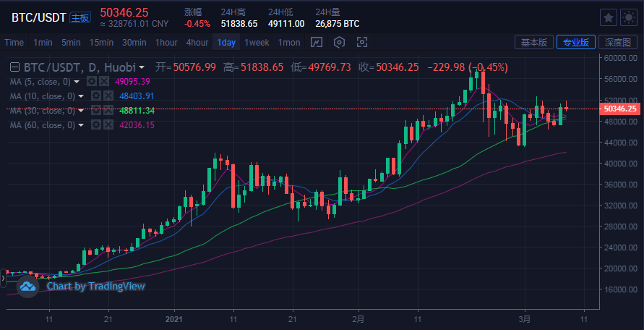Open chart settings hexagon icon
This screenshot has height=330, width=644.
pyautogui.click(x=339, y=42)
